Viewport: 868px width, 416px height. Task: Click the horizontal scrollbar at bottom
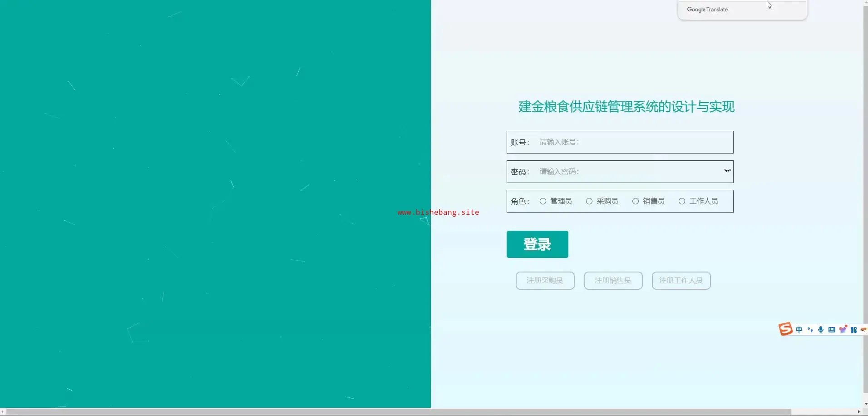[399, 412]
